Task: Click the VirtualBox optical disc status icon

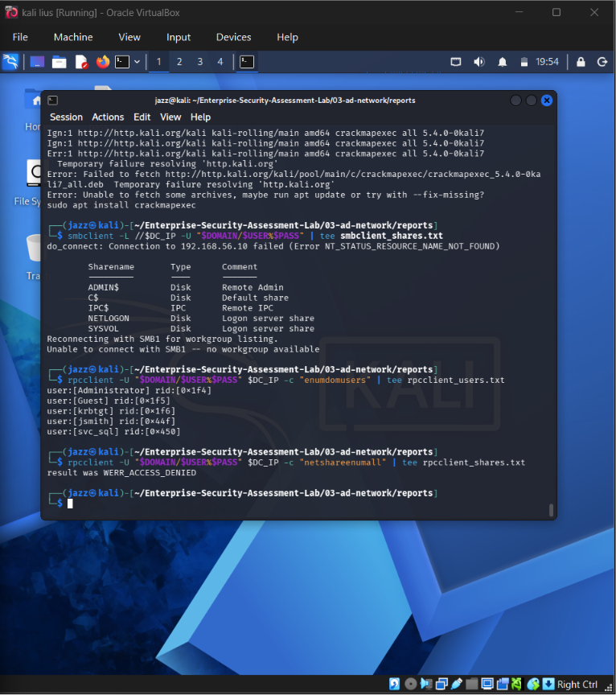Action: pos(410,685)
